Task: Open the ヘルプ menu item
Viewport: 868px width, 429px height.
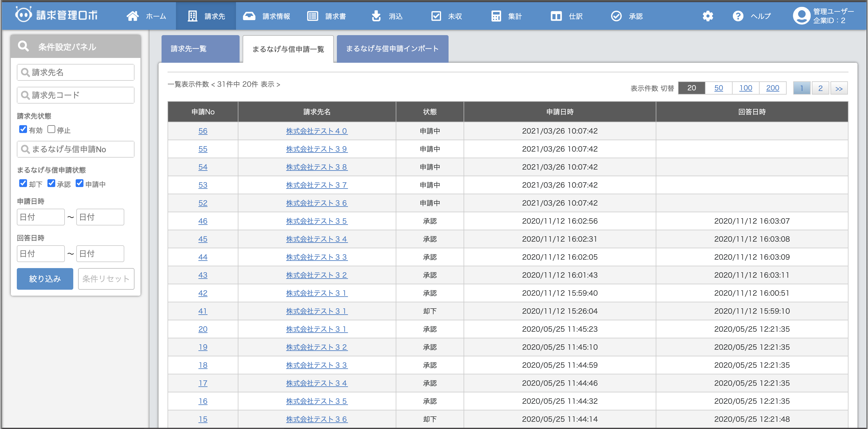Action: (x=761, y=16)
